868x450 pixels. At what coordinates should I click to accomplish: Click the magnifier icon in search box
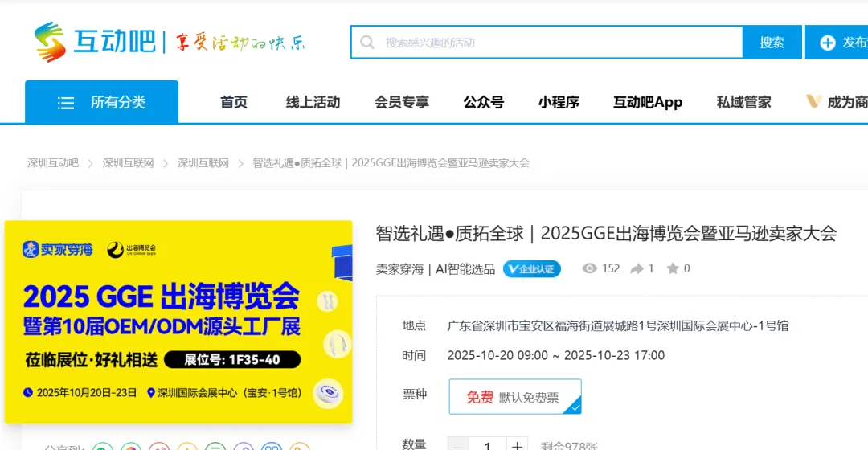pyautogui.click(x=367, y=42)
